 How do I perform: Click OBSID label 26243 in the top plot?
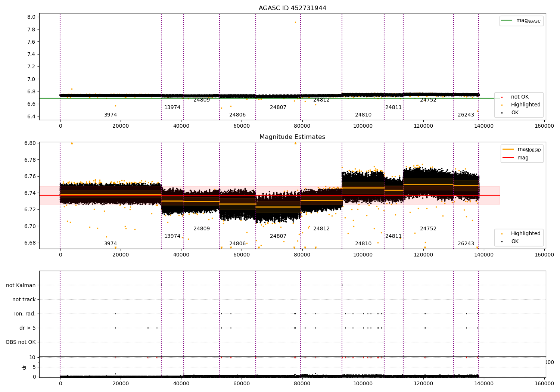466,115
